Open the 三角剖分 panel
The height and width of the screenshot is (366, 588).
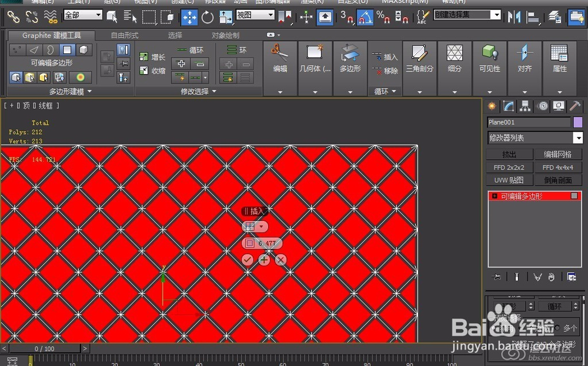(x=419, y=69)
